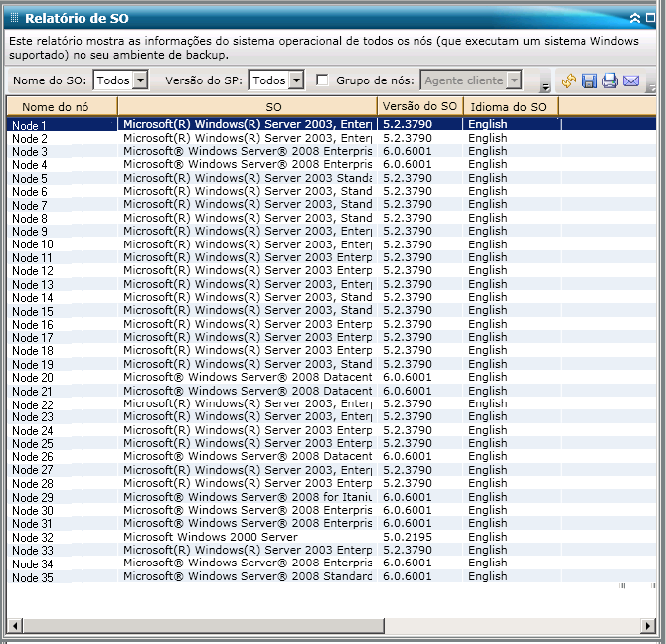Click Microsoft Windows 2000 Server cell
The image size is (666, 644).
(248, 537)
